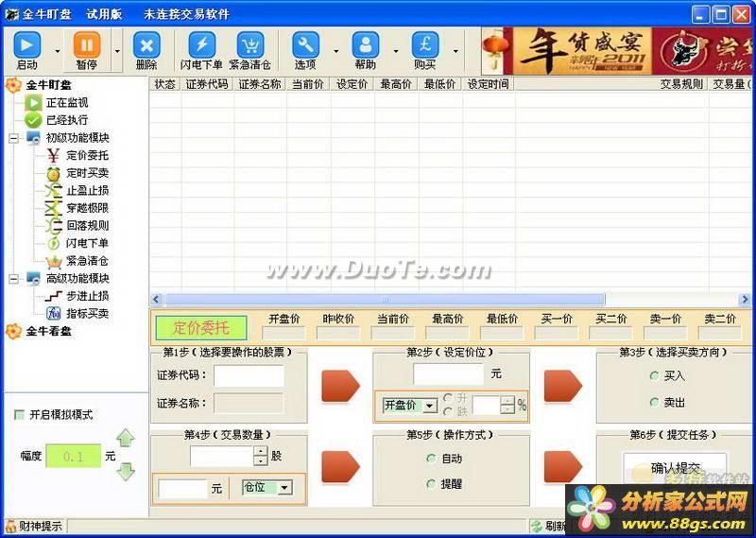The width and height of the screenshot is (756, 538).
Task: Select the 升 radio button
Action: click(448, 397)
